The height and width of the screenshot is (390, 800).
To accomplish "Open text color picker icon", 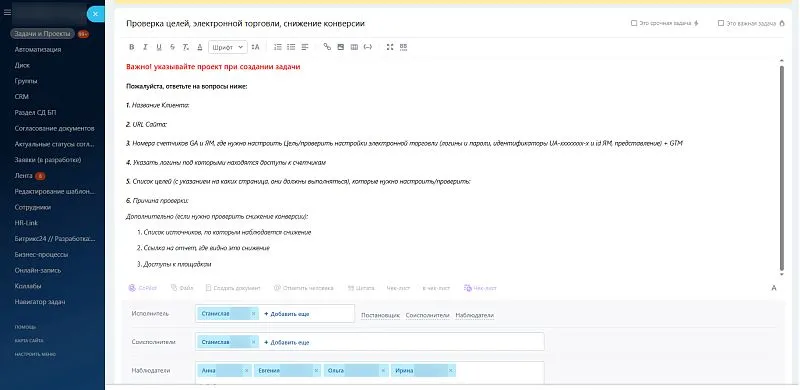I will [x=199, y=47].
